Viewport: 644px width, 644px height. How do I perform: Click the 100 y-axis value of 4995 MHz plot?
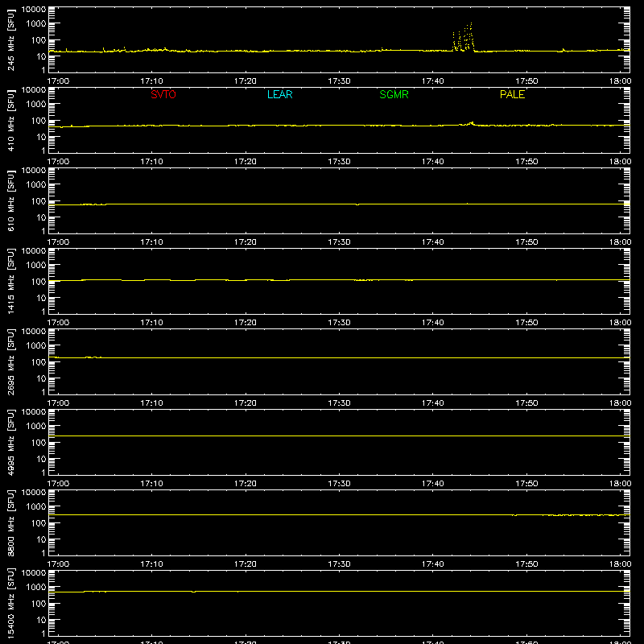(x=39, y=443)
